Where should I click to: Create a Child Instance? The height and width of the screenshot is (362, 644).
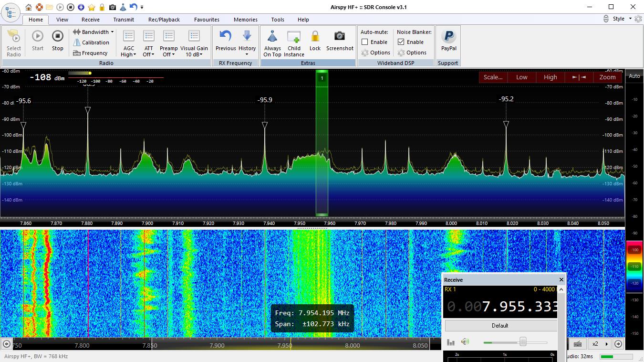tap(294, 43)
